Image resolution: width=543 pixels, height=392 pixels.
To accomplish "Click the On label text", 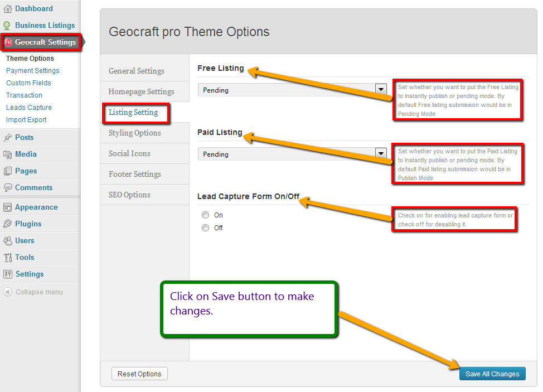I will coord(218,215).
